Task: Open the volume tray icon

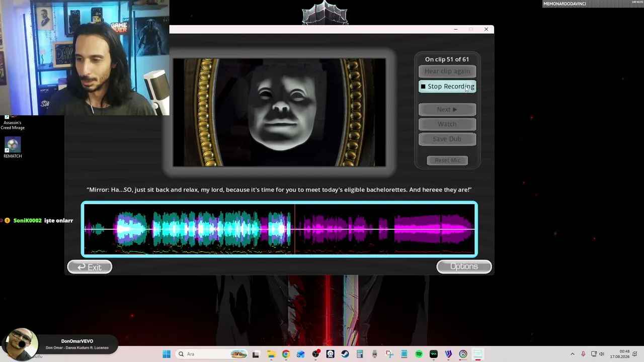Action: (602, 354)
